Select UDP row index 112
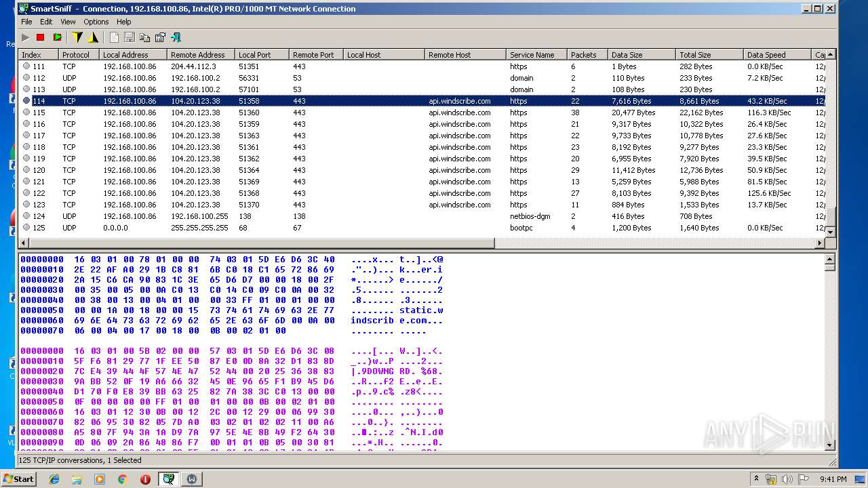 click(422, 78)
